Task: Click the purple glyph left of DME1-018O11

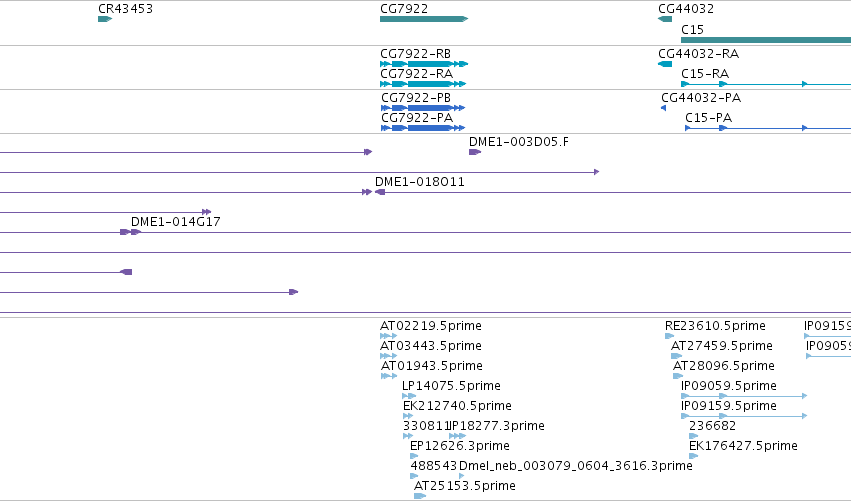Action: pos(367,192)
